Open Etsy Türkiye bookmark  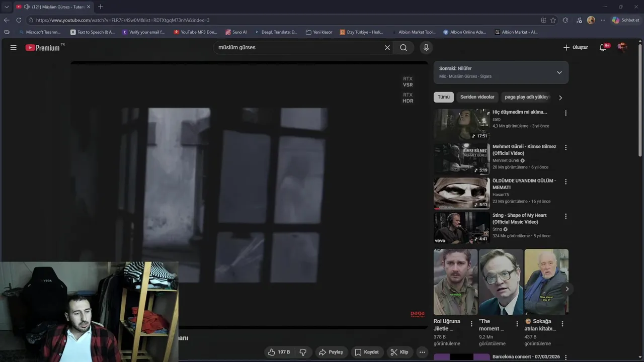pyautogui.click(x=362, y=32)
